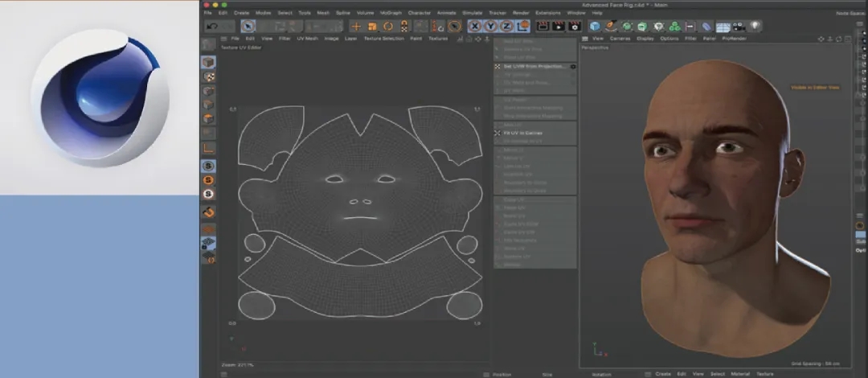Add a Cube primitive object
The image size is (868, 378).
coord(595,27)
